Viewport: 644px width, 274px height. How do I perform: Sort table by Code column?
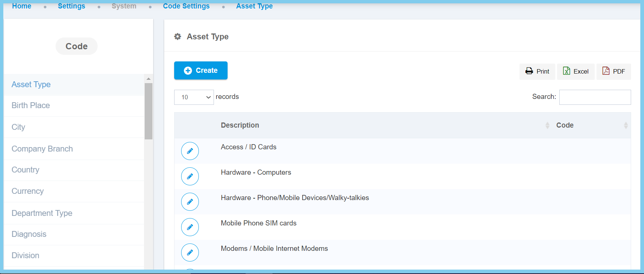click(565, 125)
